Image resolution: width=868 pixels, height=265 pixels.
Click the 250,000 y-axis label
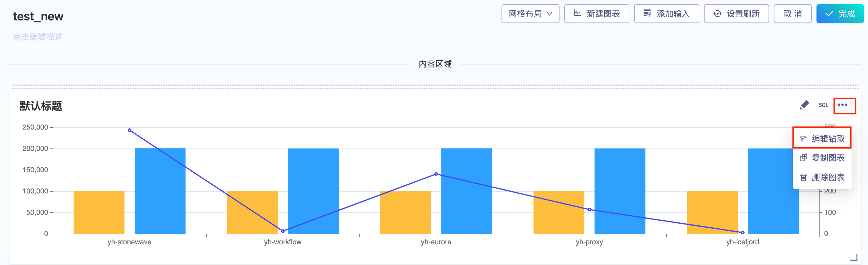pyautogui.click(x=35, y=127)
